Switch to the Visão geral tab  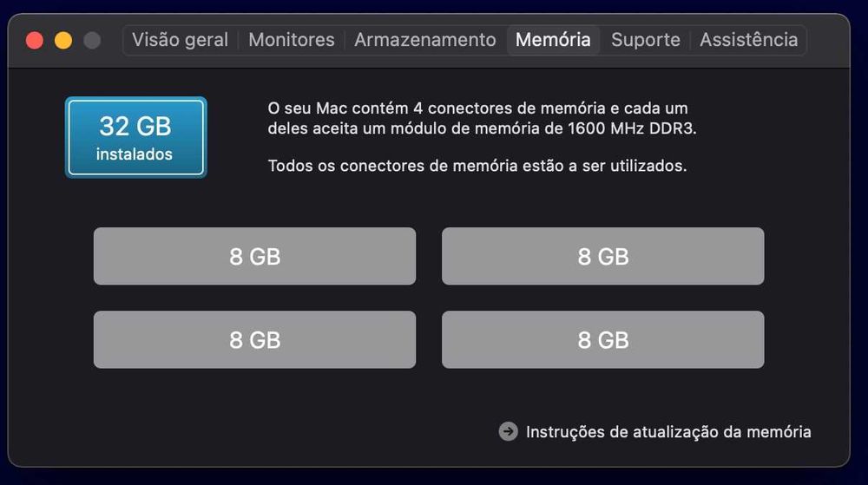(180, 40)
